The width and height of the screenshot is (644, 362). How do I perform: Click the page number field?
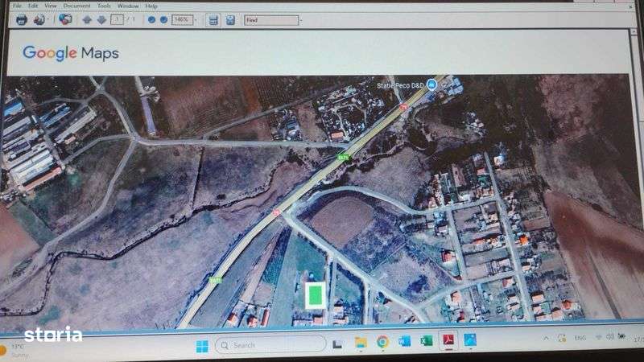117,19
